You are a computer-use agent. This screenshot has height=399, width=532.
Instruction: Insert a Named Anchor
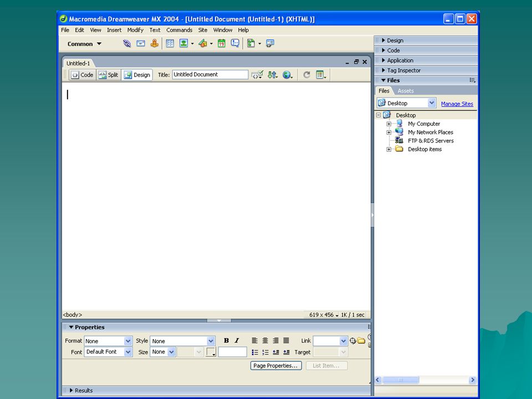point(155,43)
